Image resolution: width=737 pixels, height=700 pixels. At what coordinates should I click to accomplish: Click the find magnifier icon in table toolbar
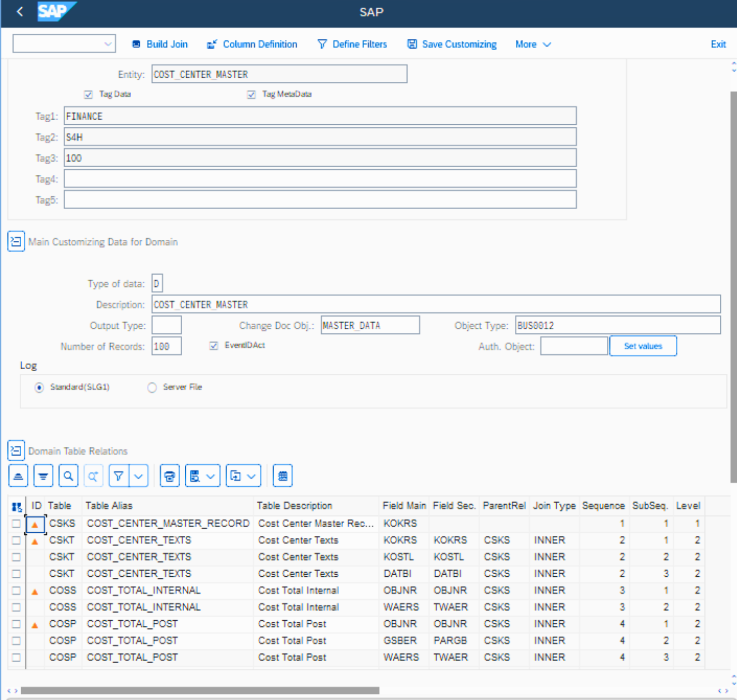point(69,476)
